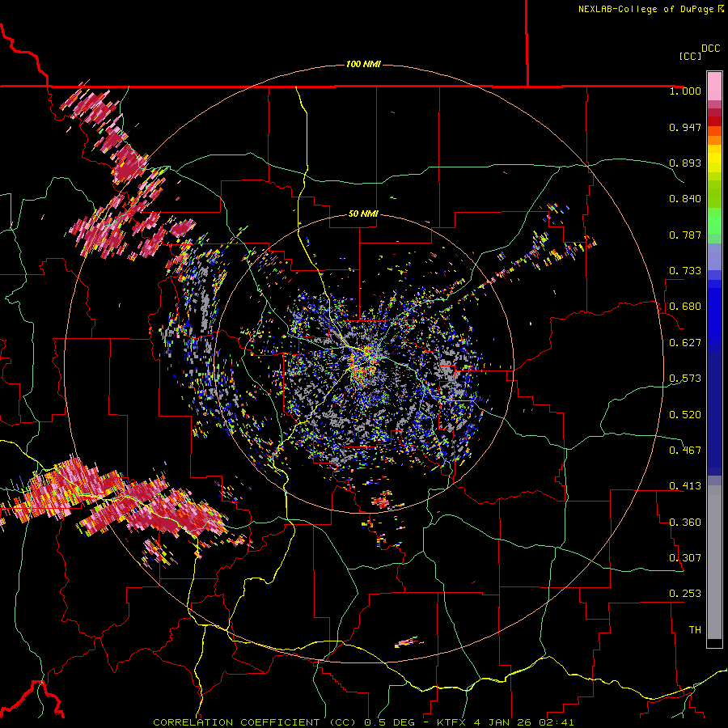Click the 0.520 scale value

coord(685,415)
